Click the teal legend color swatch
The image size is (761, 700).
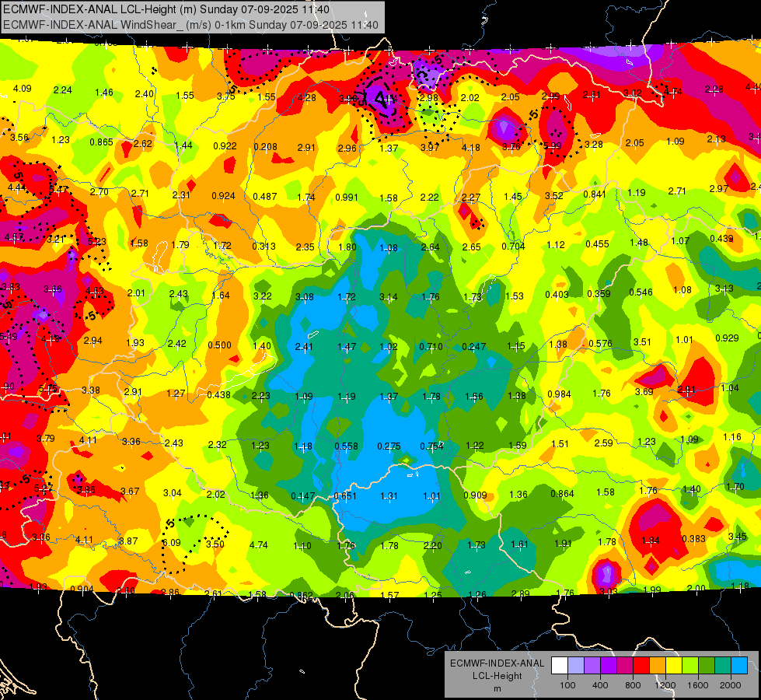pyautogui.click(x=723, y=665)
